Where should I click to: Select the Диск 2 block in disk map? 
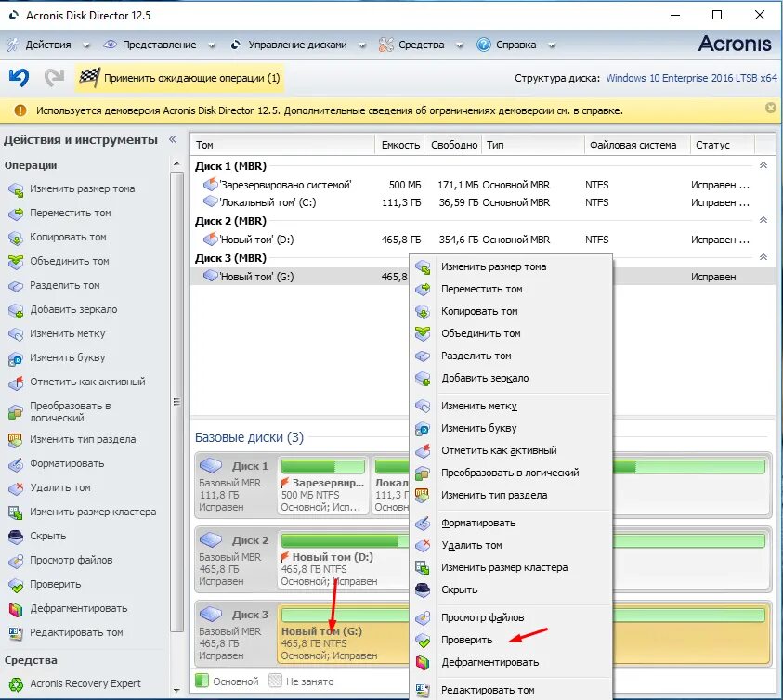pos(235,560)
